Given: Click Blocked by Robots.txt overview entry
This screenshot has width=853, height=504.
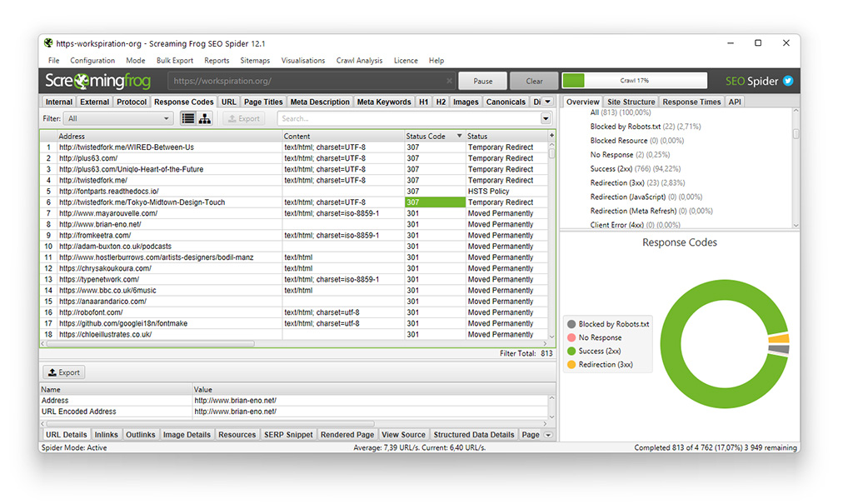Looking at the screenshot, I should (646, 127).
